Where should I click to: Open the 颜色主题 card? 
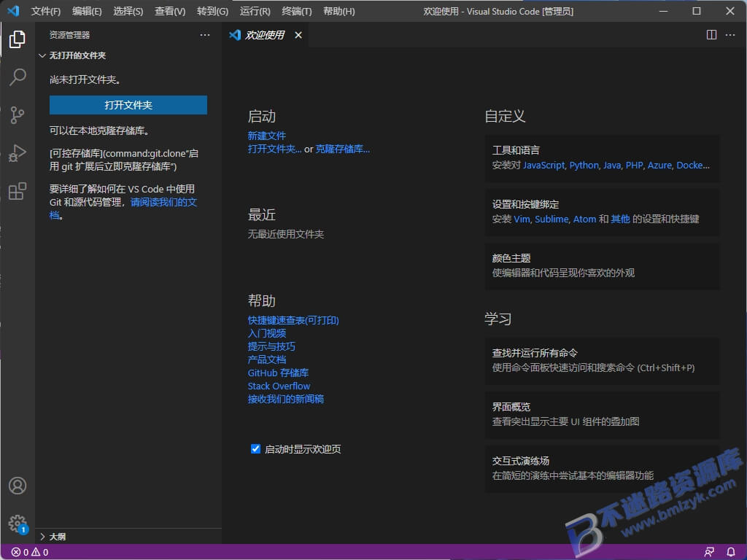[x=602, y=265]
